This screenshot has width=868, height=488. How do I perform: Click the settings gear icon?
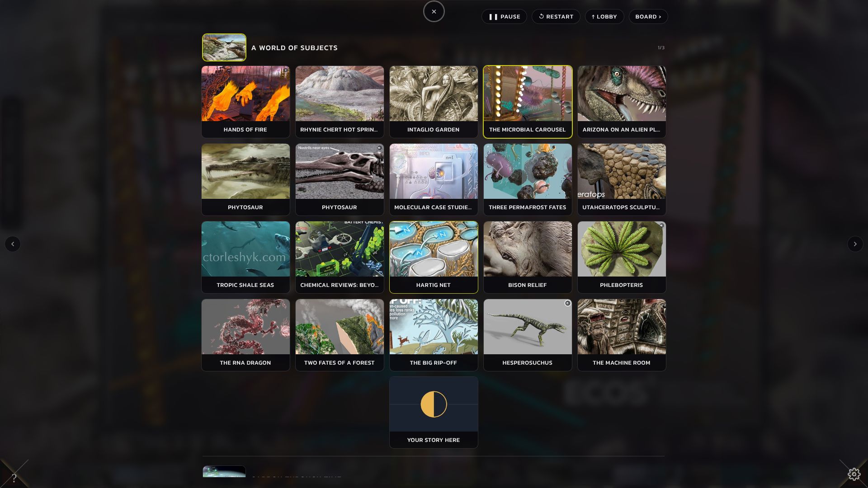pyautogui.click(x=854, y=474)
